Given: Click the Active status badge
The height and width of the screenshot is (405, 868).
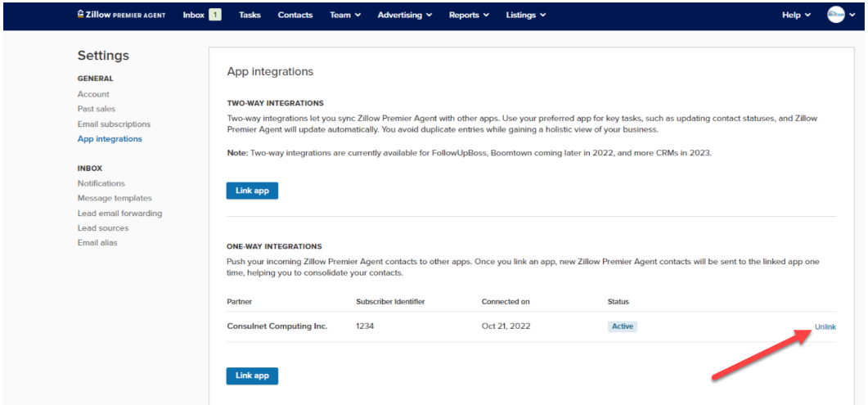Looking at the screenshot, I should (x=623, y=326).
